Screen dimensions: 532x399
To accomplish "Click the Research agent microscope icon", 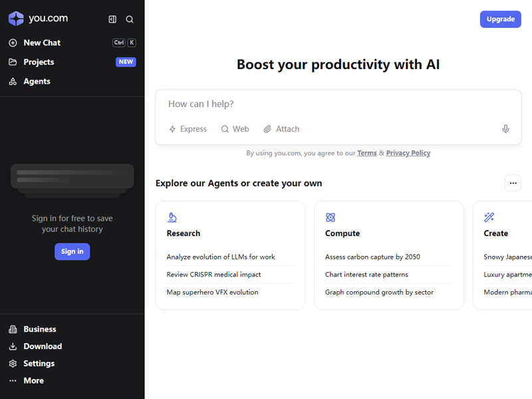I will point(172,217).
